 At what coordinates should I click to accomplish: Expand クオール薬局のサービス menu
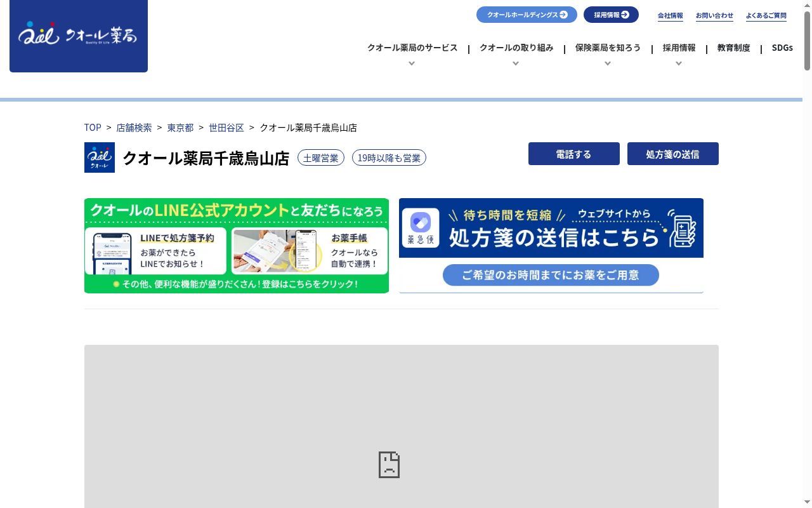[x=412, y=48]
